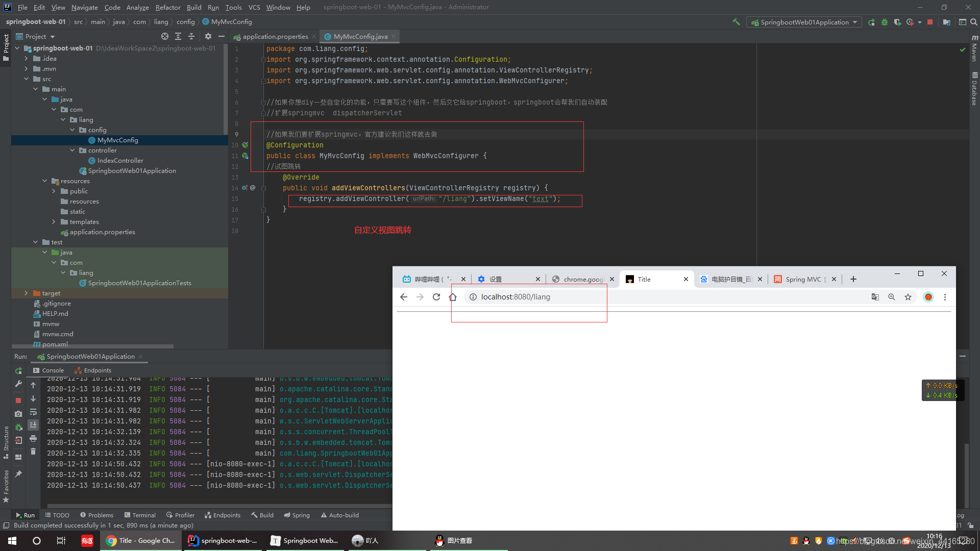Toggle scroll to end in console
Image resolution: width=980 pixels, height=551 pixels.
coord(33,425)
